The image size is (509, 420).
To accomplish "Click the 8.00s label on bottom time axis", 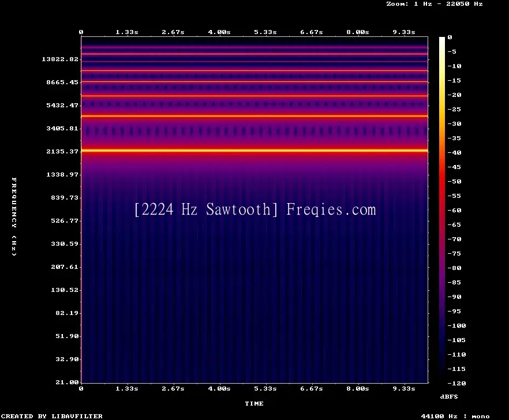I will pyautogui.click(x=358, y=388).
